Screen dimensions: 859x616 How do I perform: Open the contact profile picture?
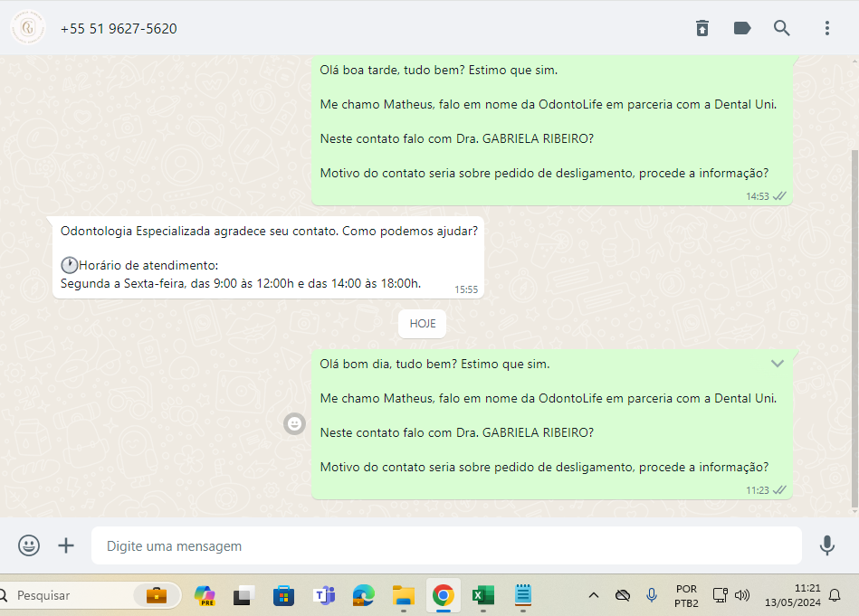[28, 27]
